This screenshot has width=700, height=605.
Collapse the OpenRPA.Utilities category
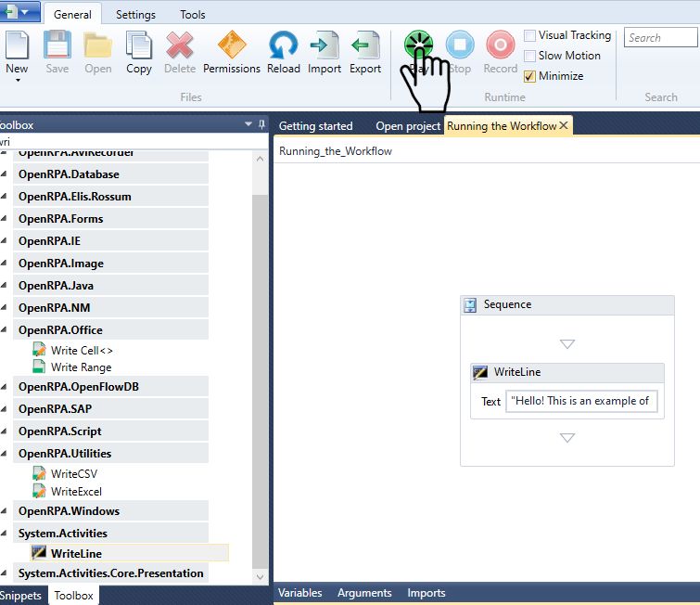click(x=5, y=454)
